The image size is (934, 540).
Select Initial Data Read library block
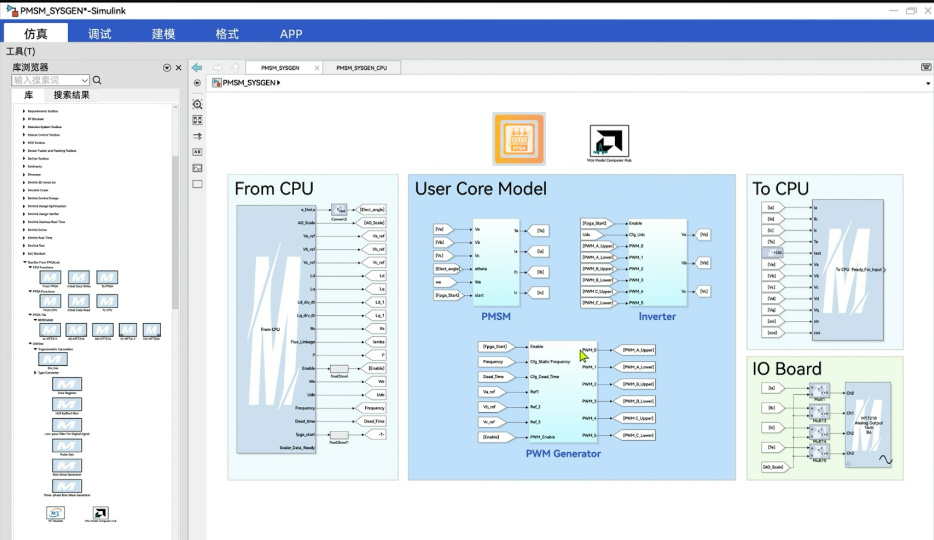click(79, 301)
